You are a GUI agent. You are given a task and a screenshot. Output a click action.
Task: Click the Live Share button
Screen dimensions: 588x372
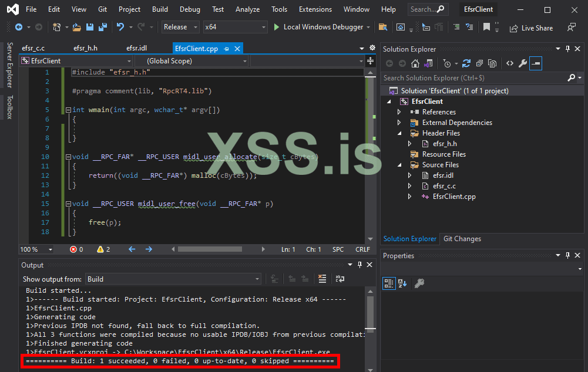[x=531, y=28]
